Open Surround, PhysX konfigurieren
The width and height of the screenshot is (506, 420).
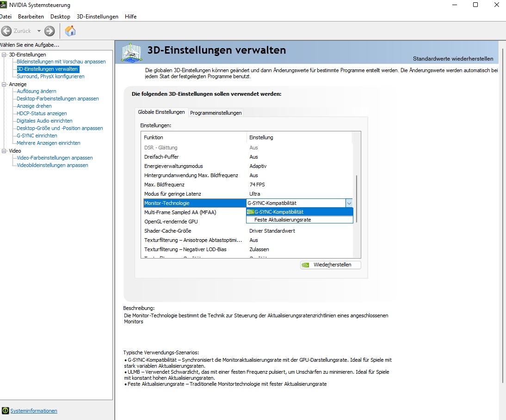coord(51,76)
